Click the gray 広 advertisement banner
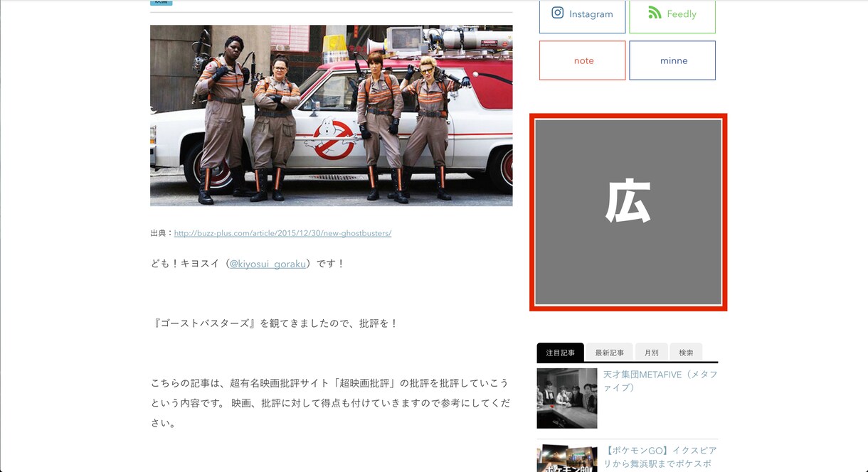The width and height of the screenshot is (868, 472). click(x=628, y=212)
